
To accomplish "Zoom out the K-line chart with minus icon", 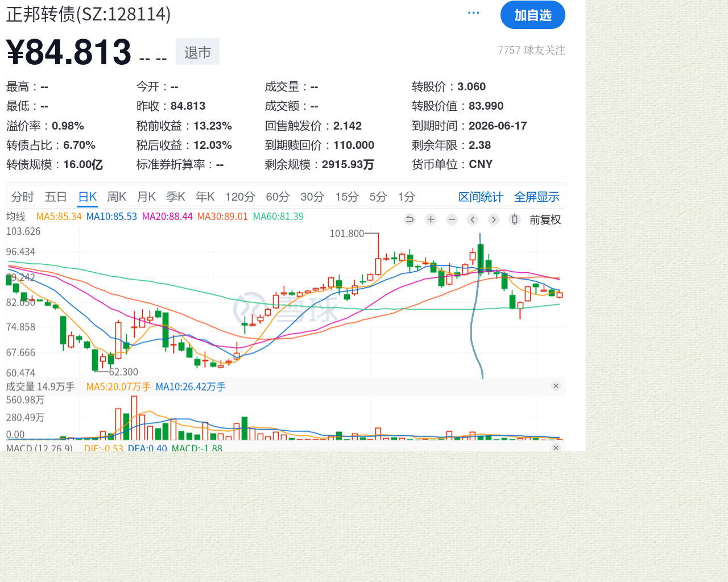I will 452,219.
